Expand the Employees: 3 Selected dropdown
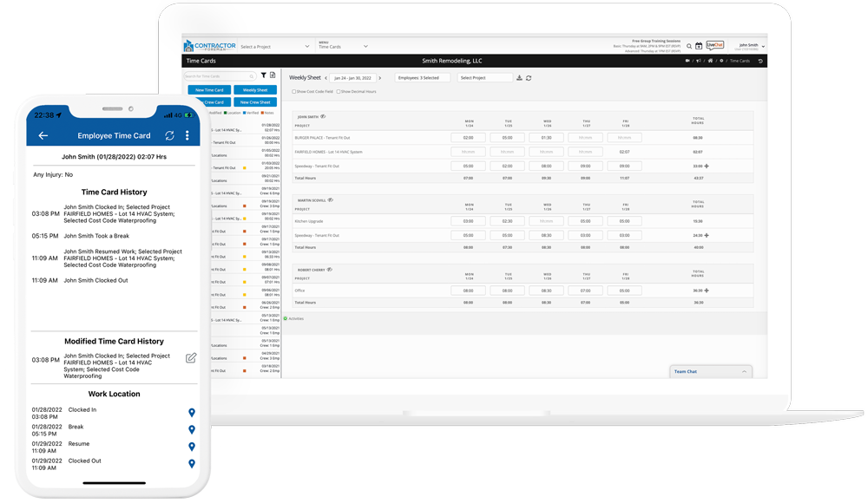The image size is (868, 503). pyautogui.click(x=422, y=78)
